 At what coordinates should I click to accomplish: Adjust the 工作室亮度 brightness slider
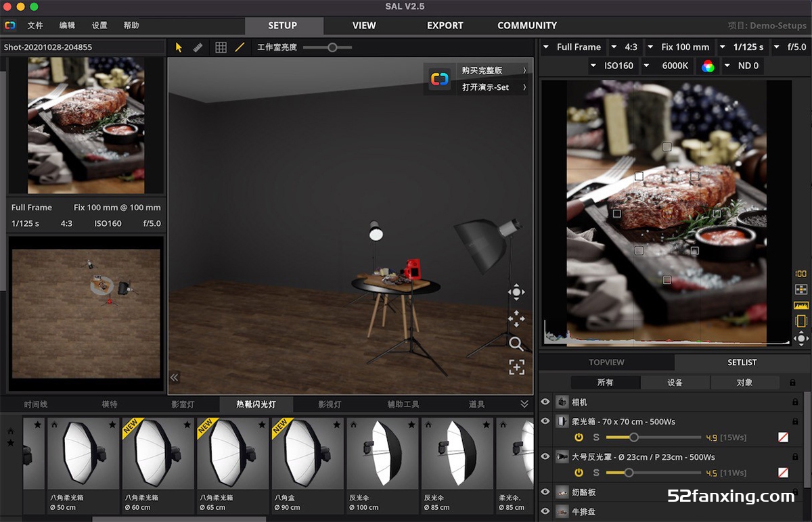[x=332, y=47]
